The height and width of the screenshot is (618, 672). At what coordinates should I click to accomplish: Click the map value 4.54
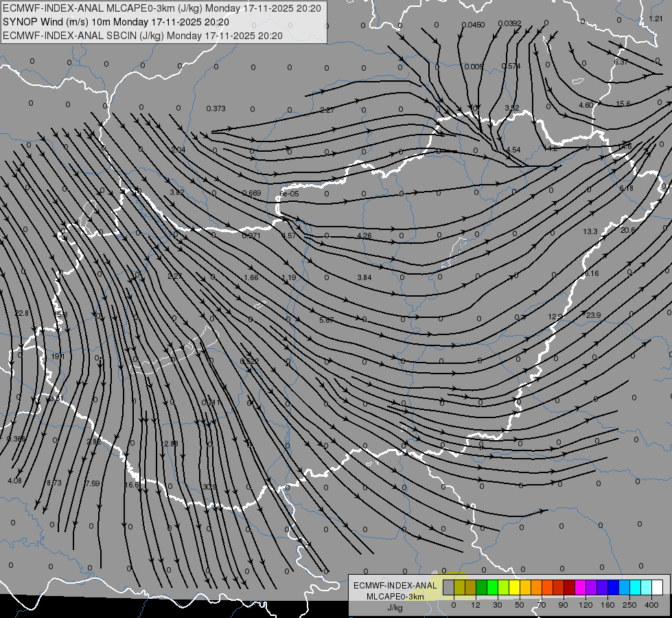(x=513, y=150)
